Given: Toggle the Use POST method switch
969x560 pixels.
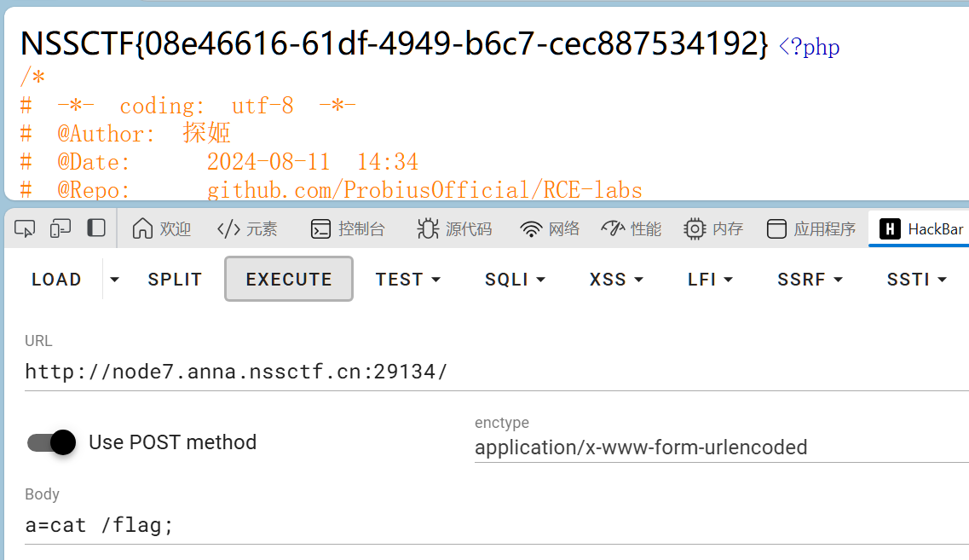Looking at the screenshot, I should click(52, 442).
